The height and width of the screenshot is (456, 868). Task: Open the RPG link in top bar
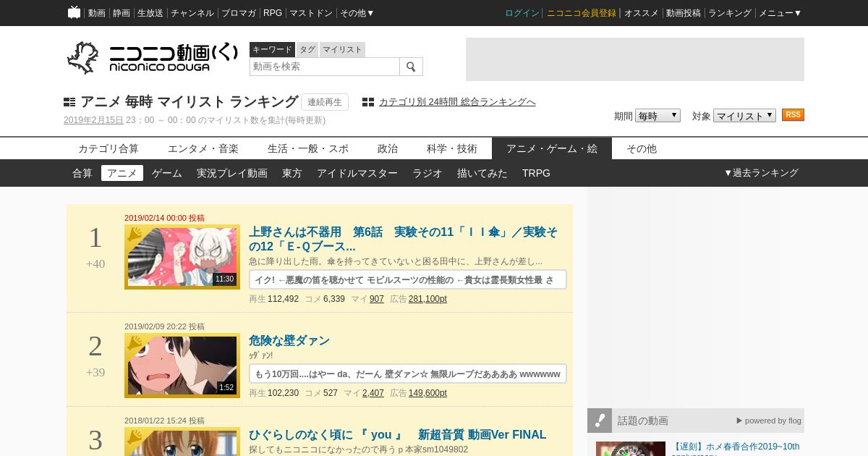(273, 13)
